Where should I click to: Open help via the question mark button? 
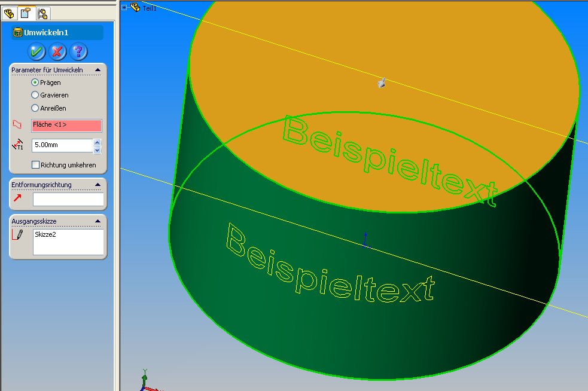coord(78,51)
